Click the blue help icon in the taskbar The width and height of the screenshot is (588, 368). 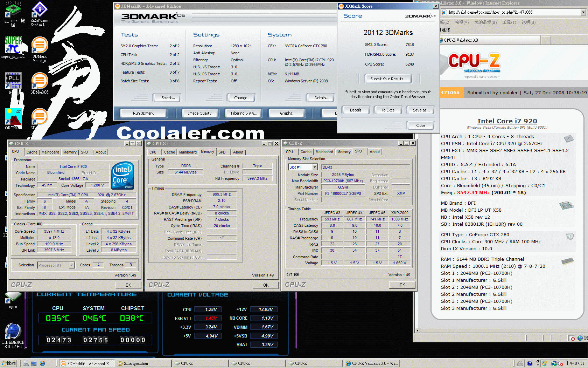pos(530,363)
